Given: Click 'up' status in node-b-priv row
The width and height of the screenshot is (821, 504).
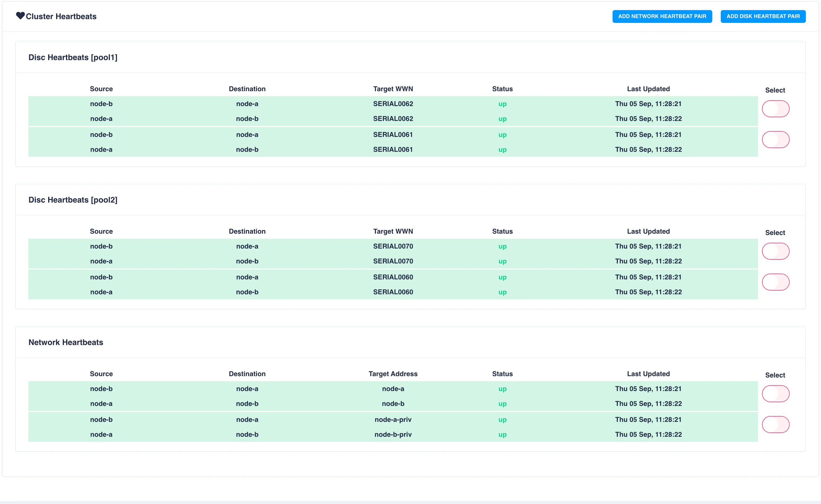Looking at the screenshot, I should coord(502,435).
